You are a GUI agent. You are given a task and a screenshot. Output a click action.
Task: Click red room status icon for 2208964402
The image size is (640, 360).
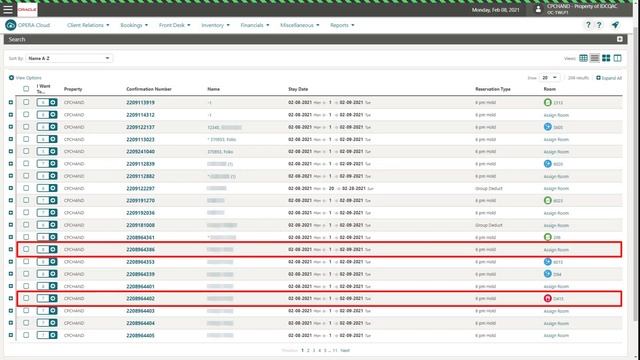click(x=548, y=298)
